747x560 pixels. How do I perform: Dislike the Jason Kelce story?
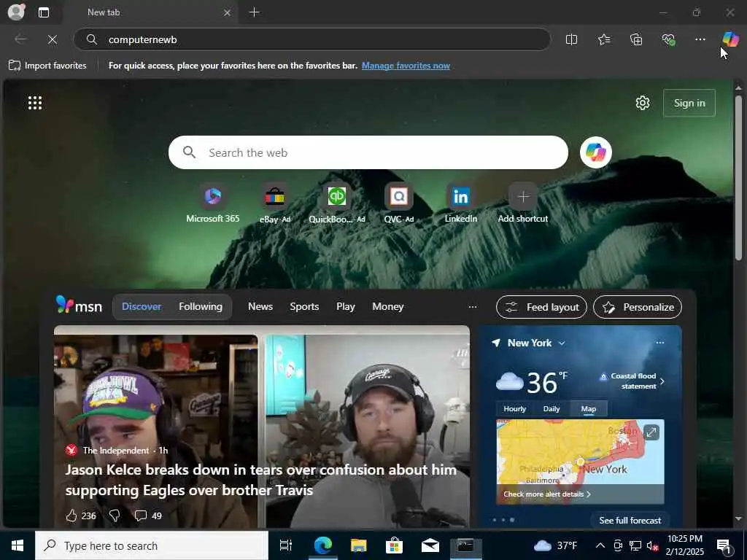click(x=115, y=516)
